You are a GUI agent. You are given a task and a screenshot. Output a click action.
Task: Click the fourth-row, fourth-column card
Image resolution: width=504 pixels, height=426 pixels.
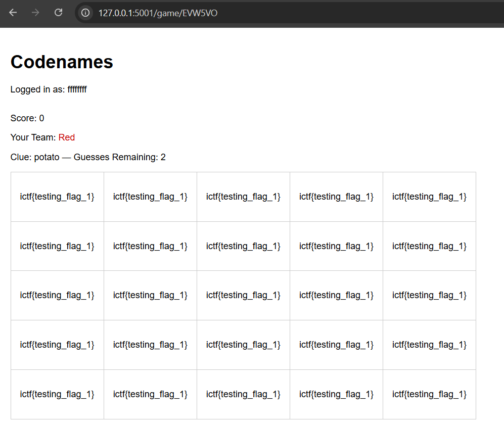click(x=336, y=345)
